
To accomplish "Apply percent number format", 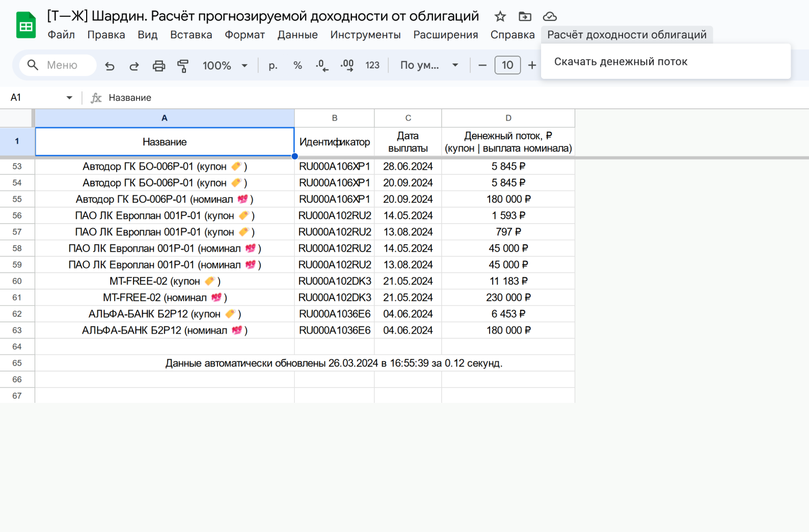I will [x=297, y=66].
